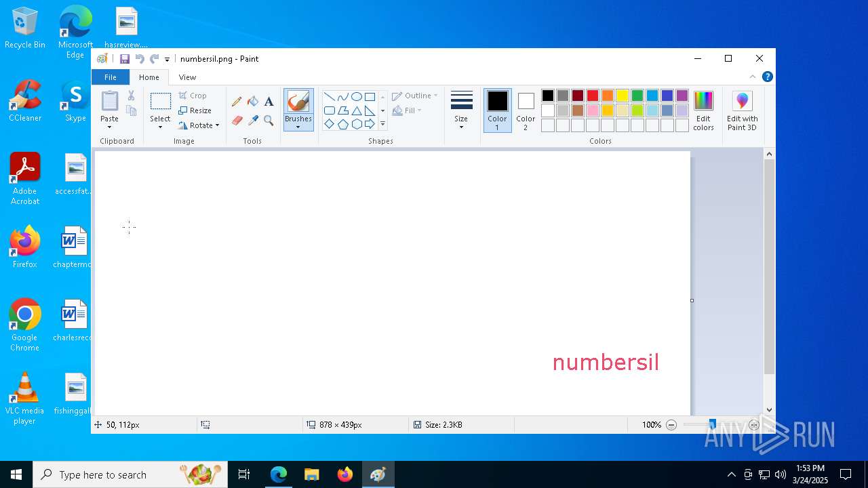Click the rectangular Select tool icon
Screen dimensions: 868x488
(160, 102)
